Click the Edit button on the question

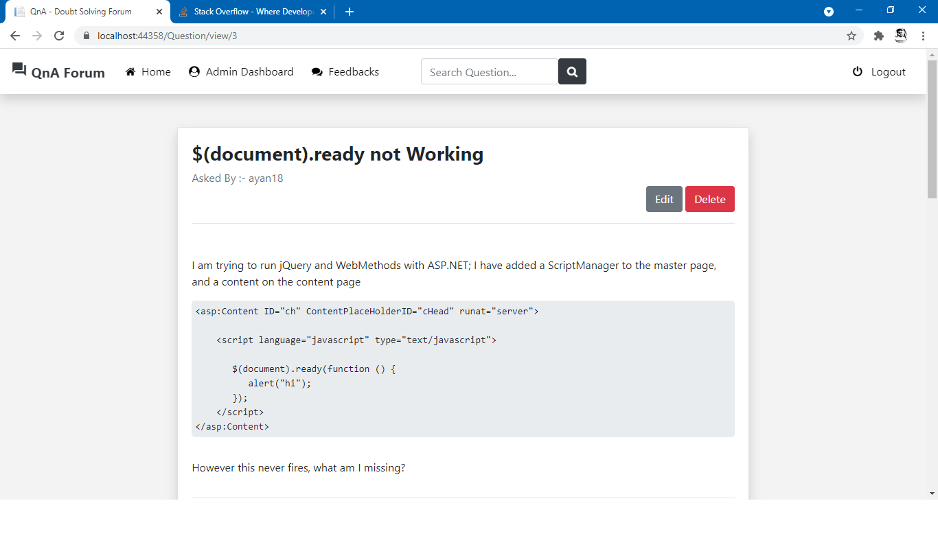664,199
